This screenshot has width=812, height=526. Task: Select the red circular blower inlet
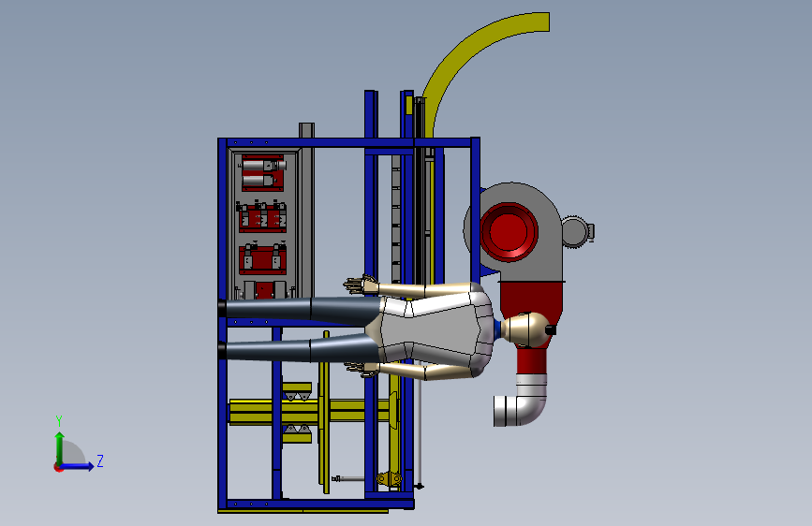click(509, 231)
